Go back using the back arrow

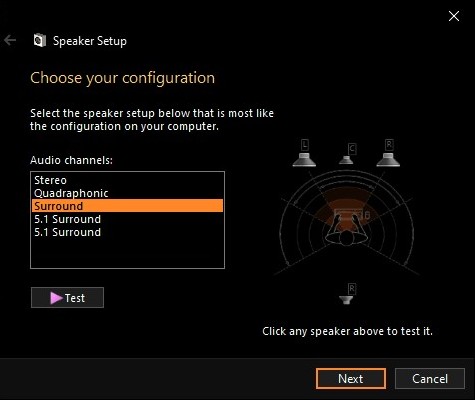pyautogui.click(x=10, y=40)
